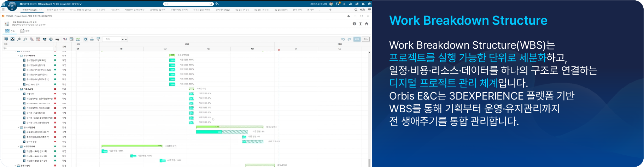
Task: Open notifications with the orange badge
Action: coord(338,4)
